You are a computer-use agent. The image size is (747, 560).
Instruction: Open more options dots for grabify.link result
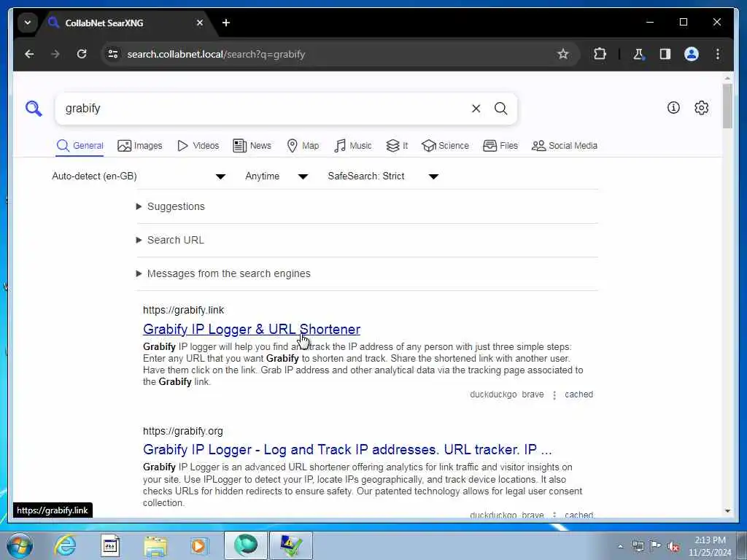point(554,394)
